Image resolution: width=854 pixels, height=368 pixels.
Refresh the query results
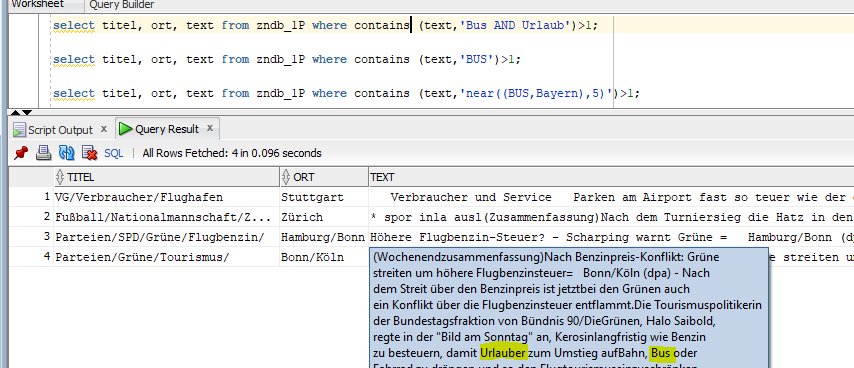click(x=66, y=153)
